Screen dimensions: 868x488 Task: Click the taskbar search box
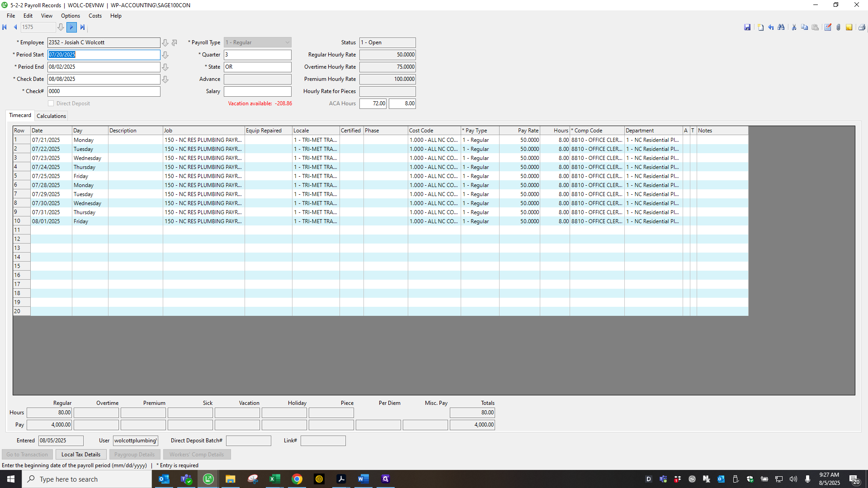click(x=87, y=479)
